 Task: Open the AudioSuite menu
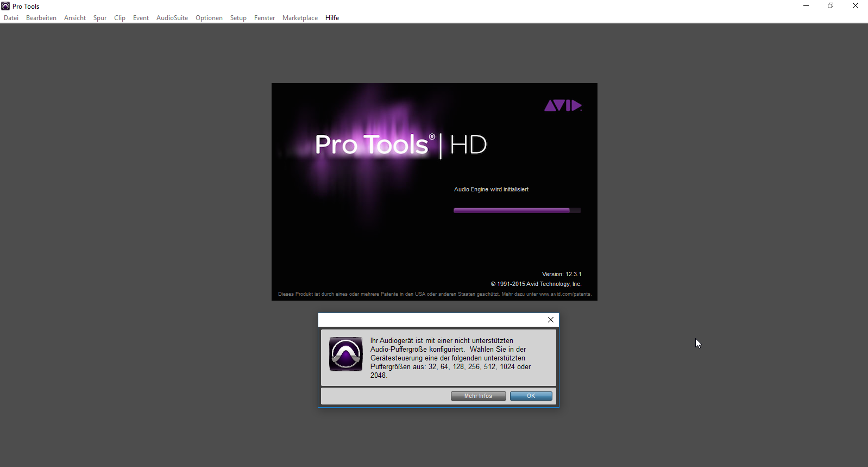(x=172, y=18)
